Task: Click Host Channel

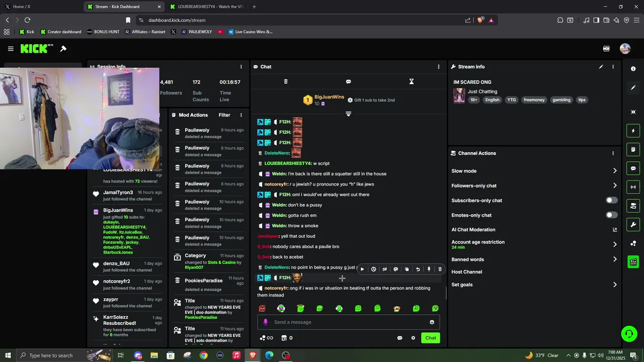Action: tap(466, 272)
